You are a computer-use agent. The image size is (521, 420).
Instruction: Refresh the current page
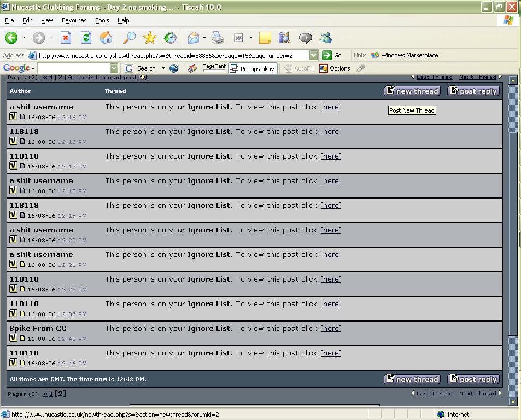point(86,38)
